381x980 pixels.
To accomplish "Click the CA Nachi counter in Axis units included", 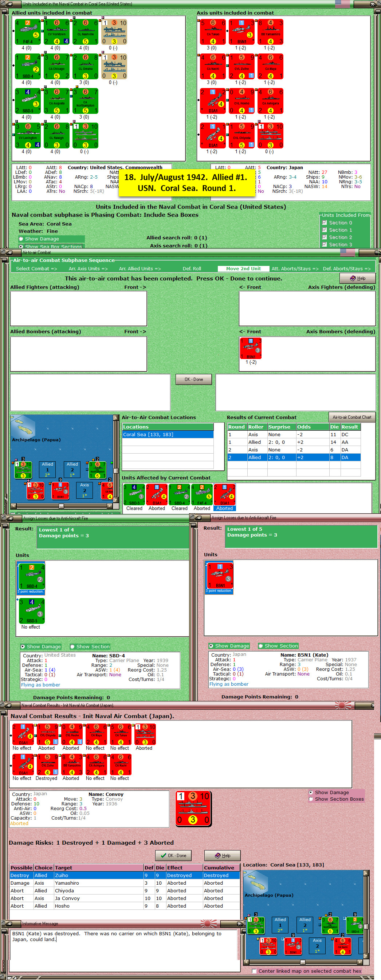I will (213, 67).
